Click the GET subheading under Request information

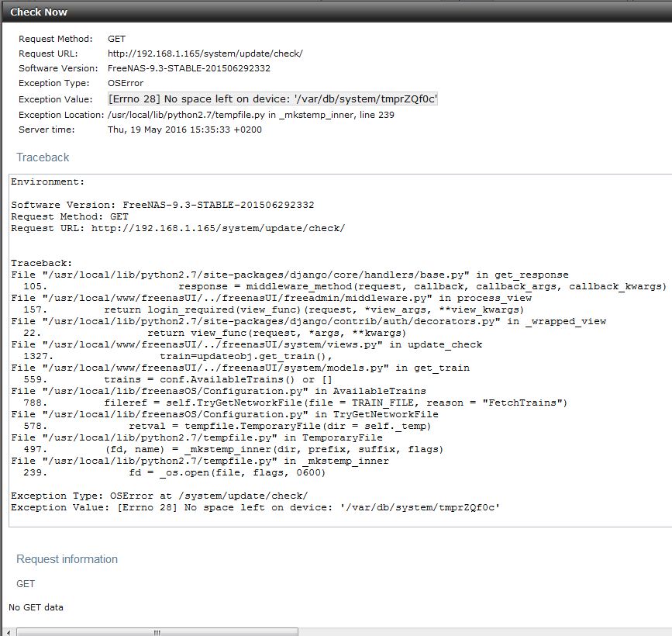[26, 584]
